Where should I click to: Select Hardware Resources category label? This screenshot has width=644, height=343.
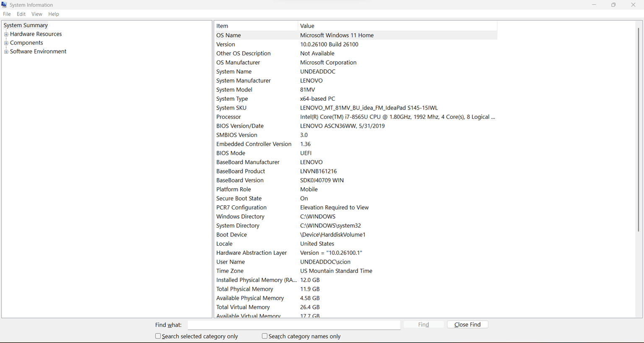[36, 34]
